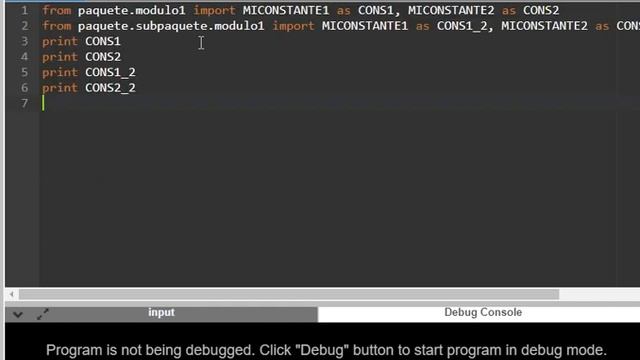Click 'paquete.subpaquete.modulo1' on line 2
This screenshot has width=640, height=360.
point(171,26)
